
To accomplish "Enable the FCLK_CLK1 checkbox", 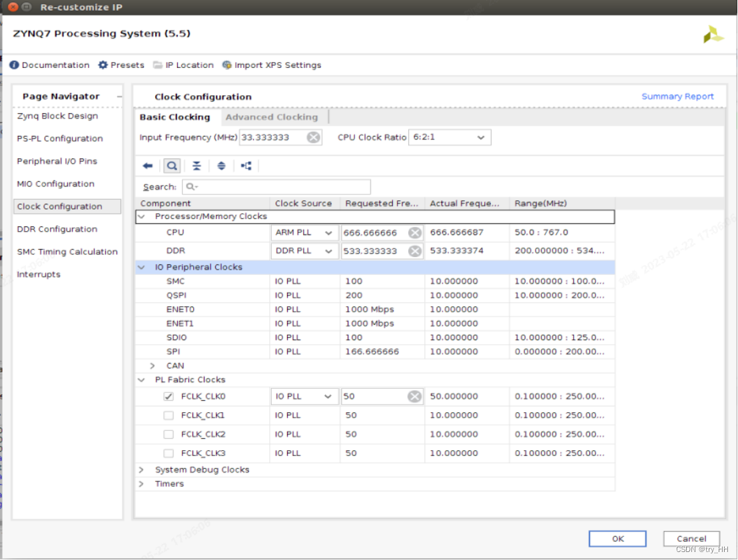I will tap(169, 416).
